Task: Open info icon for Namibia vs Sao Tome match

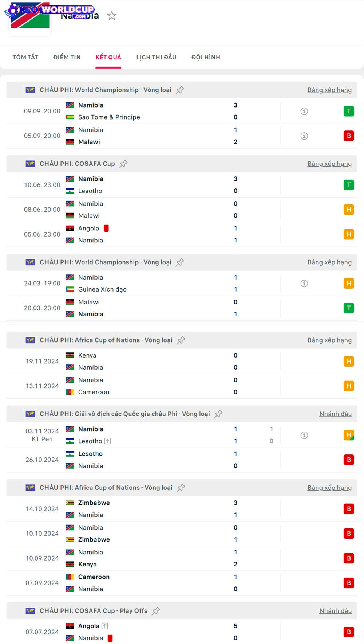Action: click(x=304, y=111)
